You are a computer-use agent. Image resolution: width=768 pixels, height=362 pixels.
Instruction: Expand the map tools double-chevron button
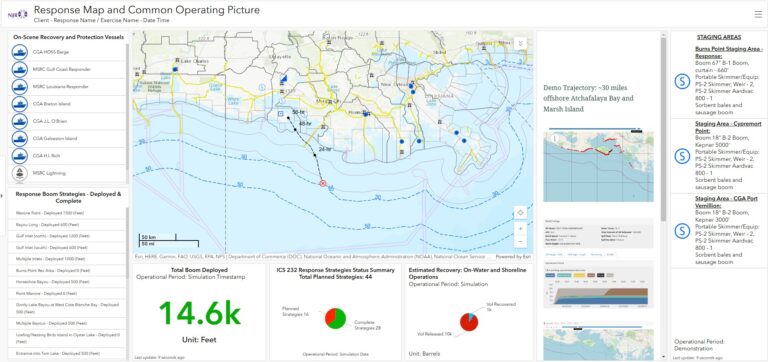coord(520,43)
